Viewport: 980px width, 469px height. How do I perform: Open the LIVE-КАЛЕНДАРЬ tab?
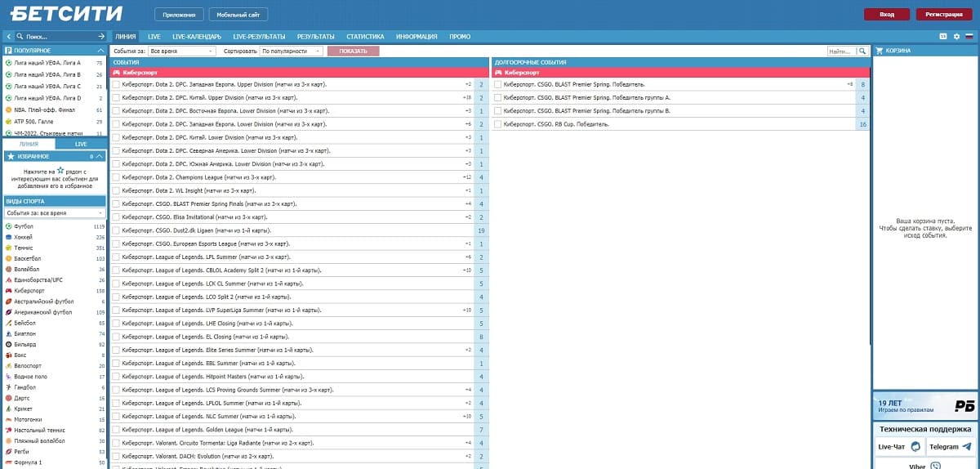pyautogui.click(x=197, y=37)
